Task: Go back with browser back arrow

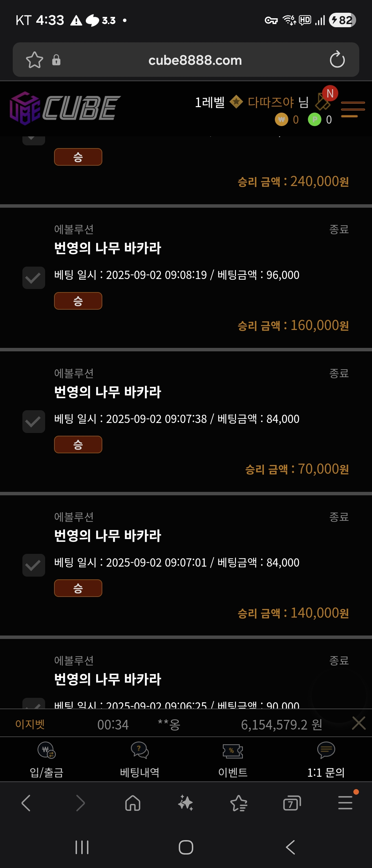Action: point(26,803)
